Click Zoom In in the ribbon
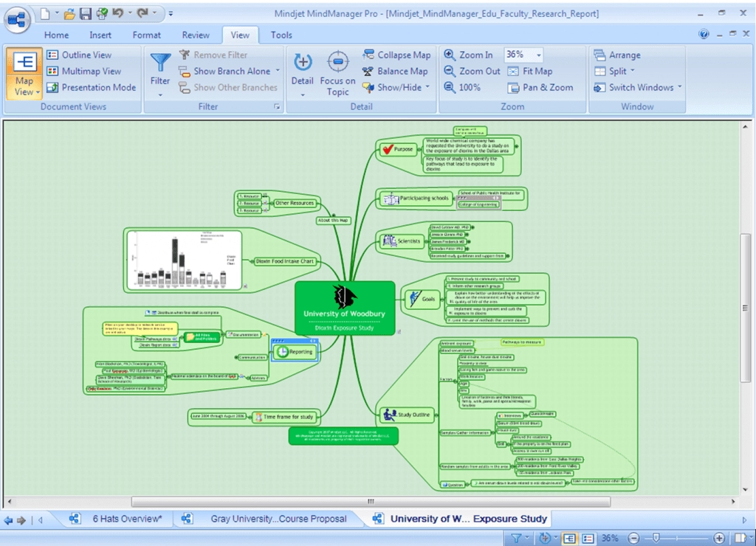Screen dimensions: 756x546 468,55
